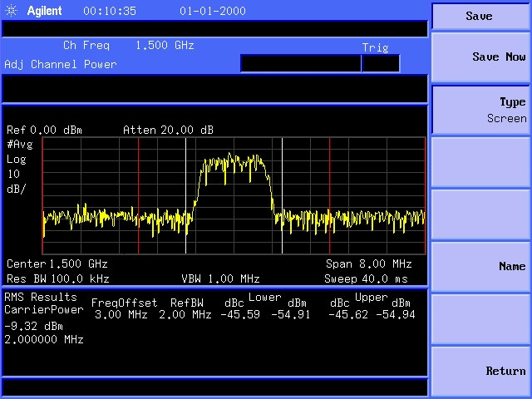532x399 pixels.
Task: Click the Log scale label
Action: click(17, 160)
